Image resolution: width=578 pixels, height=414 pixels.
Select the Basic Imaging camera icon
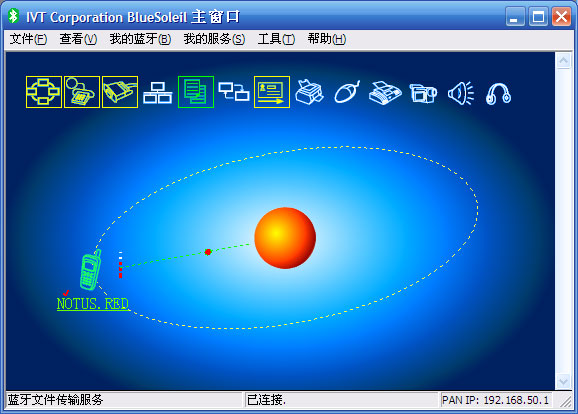(x=423, y=93)
